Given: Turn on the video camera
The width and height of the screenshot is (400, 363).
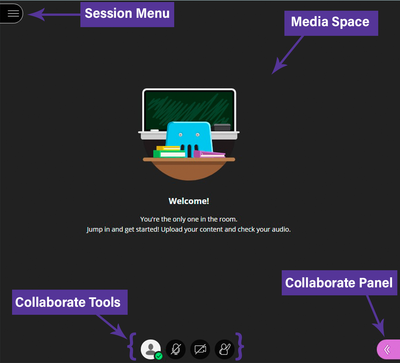Looking at the screenshot, I should (200, 349).
